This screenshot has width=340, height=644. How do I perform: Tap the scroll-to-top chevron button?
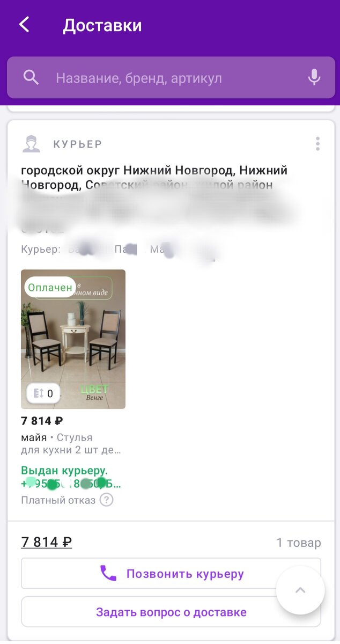pyautogui.click(x=300, y=590)
